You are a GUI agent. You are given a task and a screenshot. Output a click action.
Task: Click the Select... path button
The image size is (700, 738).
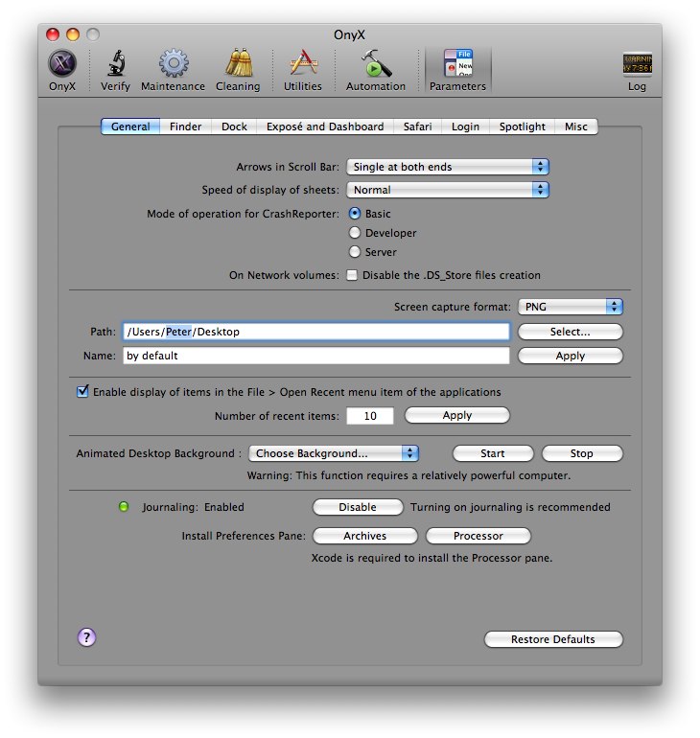tap(571, 332)
